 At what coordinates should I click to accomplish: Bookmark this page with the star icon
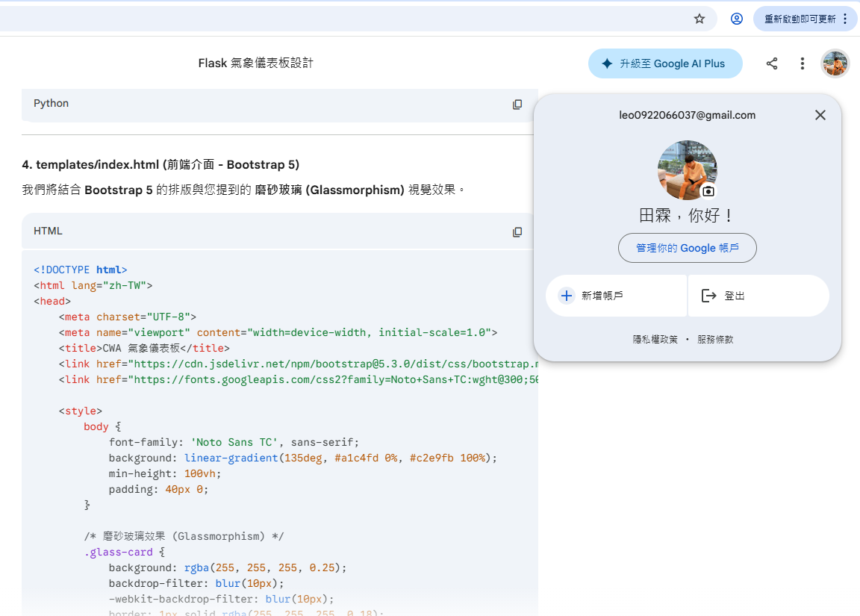point(699,19)
